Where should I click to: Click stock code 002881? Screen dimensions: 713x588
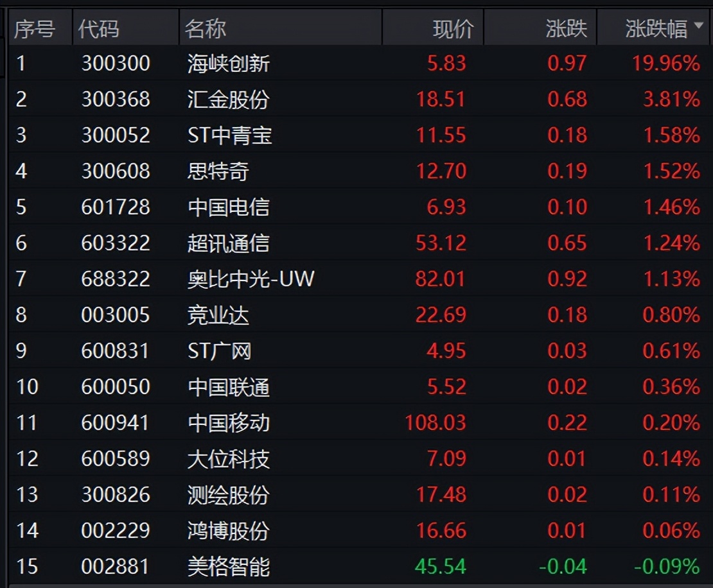pyautogui.click(x=116, y=567)
